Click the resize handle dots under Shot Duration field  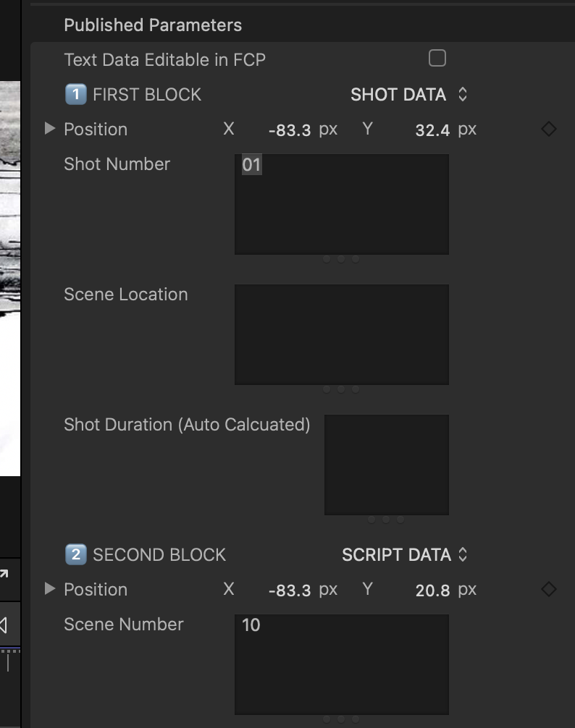pos(386,520)
